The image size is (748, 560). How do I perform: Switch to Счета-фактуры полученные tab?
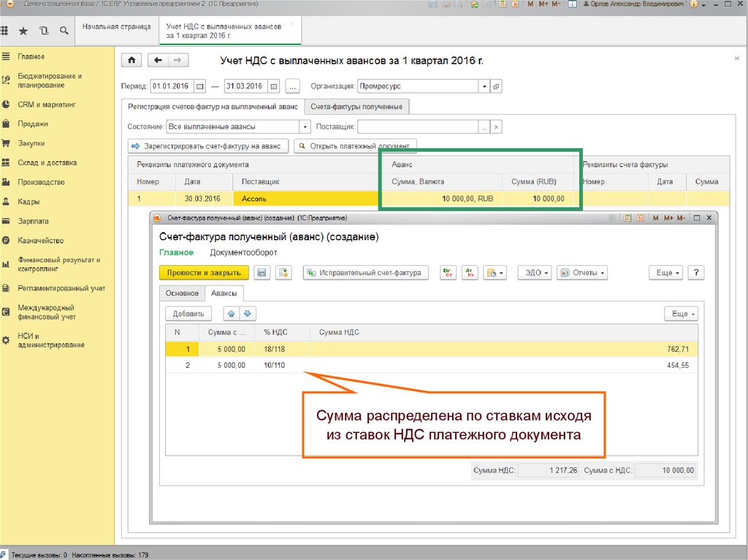(356, 107)
